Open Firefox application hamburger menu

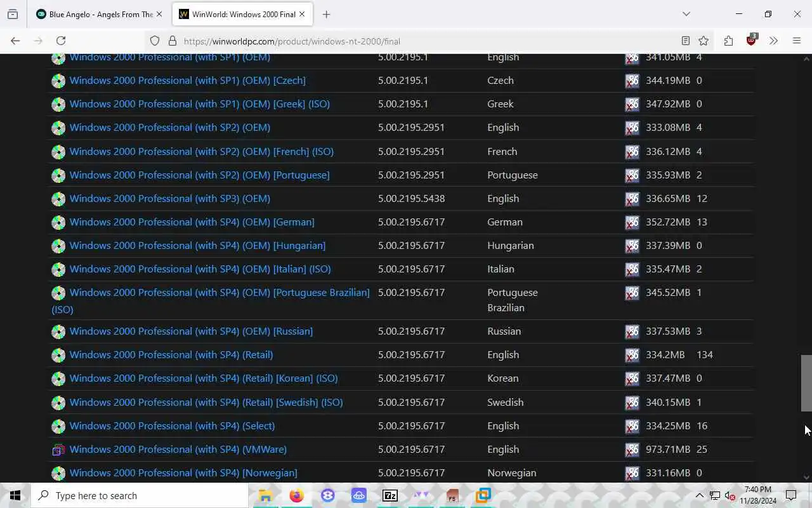797,41
